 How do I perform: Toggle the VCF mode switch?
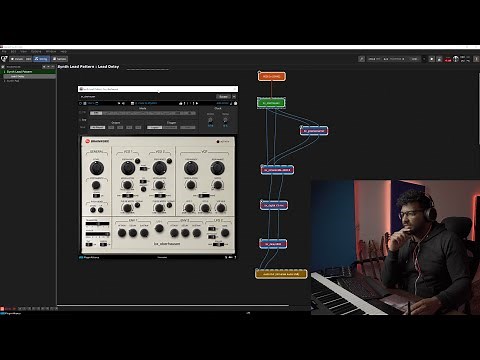click(x=204, y=196)
